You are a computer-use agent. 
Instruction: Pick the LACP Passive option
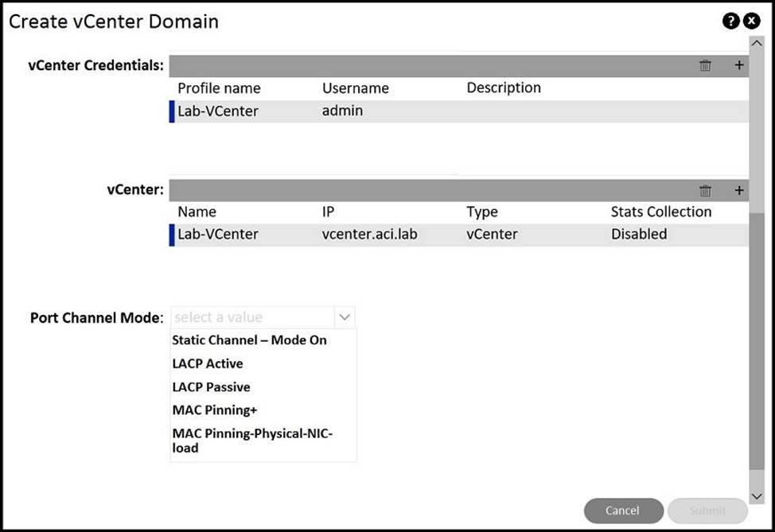coord(211,387)
